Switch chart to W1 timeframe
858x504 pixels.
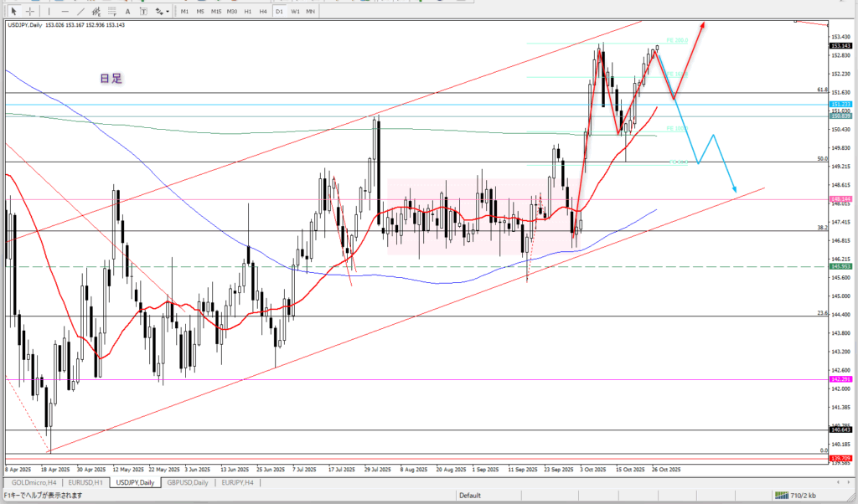point(295,11)
